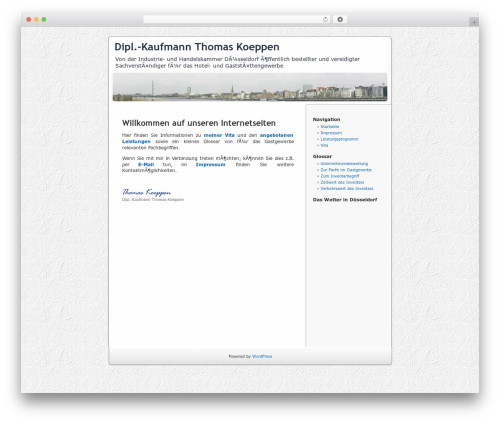Image resolution: width=500 pixels, height=423 pixels.
Task: Click the yellow minimize window dot
Action: pyautogui.click(x=36, y=19)
